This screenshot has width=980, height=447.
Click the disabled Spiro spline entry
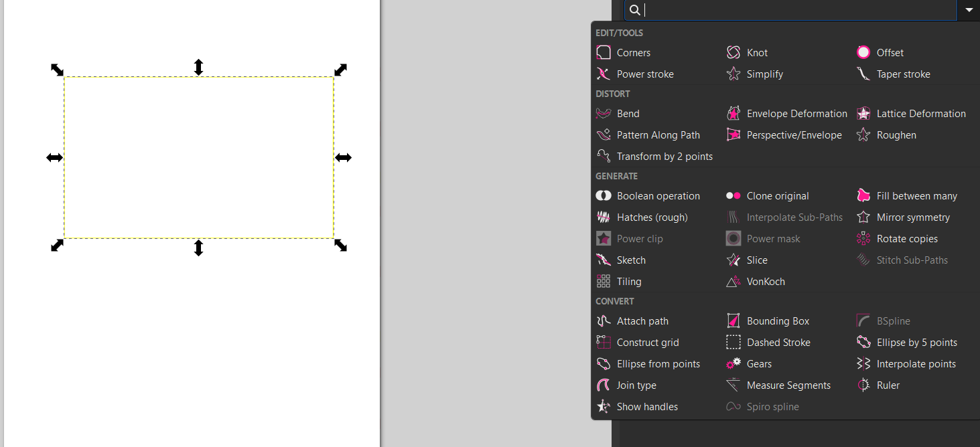pyautogui.click(x=763, y=407)
